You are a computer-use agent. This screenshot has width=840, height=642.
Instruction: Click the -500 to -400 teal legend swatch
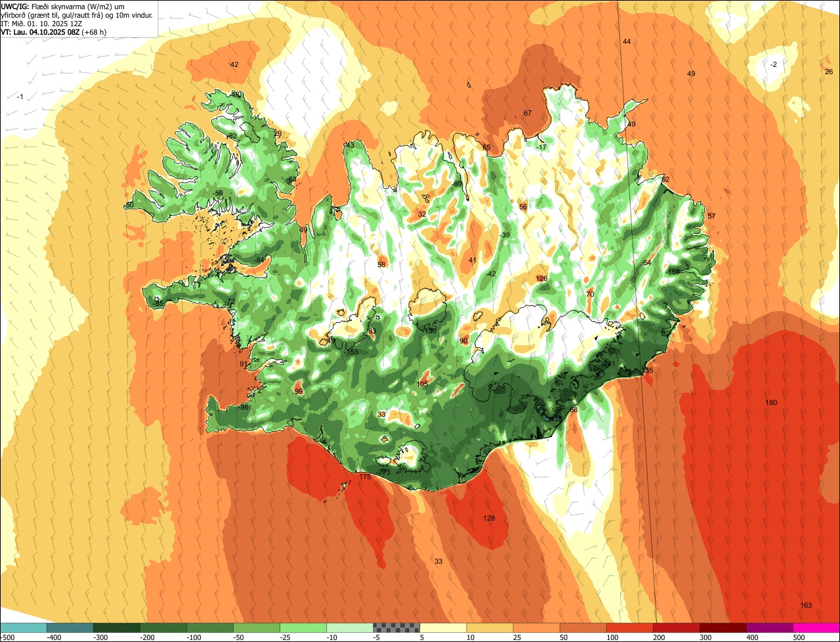(24, 628)
